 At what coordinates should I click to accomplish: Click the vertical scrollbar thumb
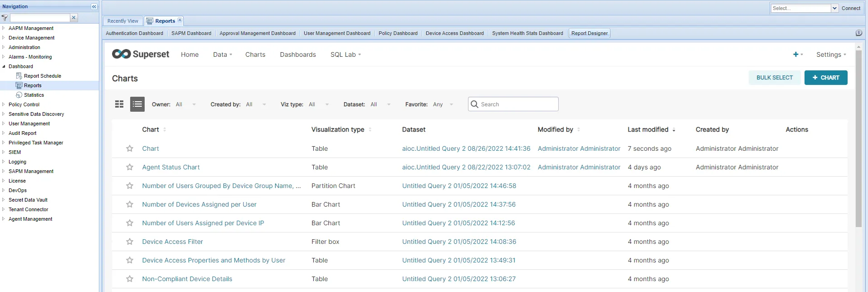pyautogui.click(x=858, y=139)
